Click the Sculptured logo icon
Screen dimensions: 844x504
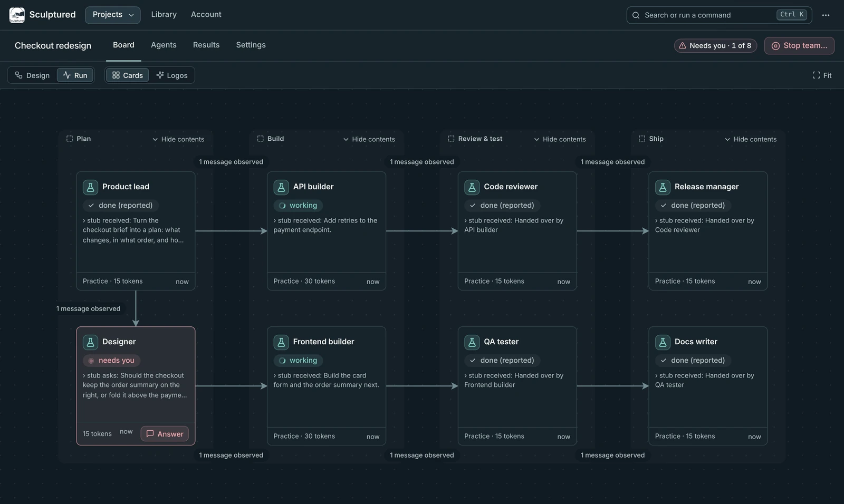(17, 15)
